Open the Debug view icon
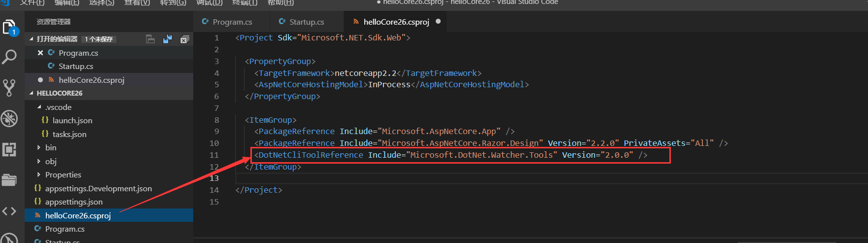This screenshot has width=868, height=243. click(9, 118)
